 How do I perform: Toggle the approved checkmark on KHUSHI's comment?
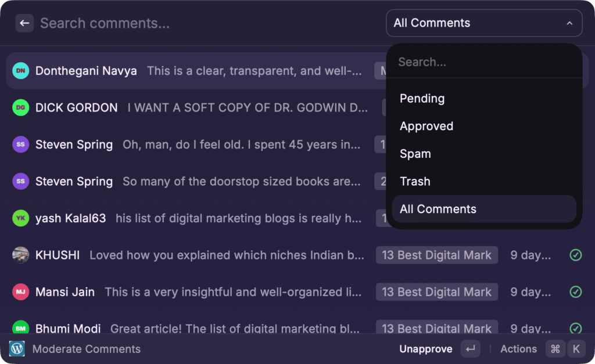pos(575,255)
